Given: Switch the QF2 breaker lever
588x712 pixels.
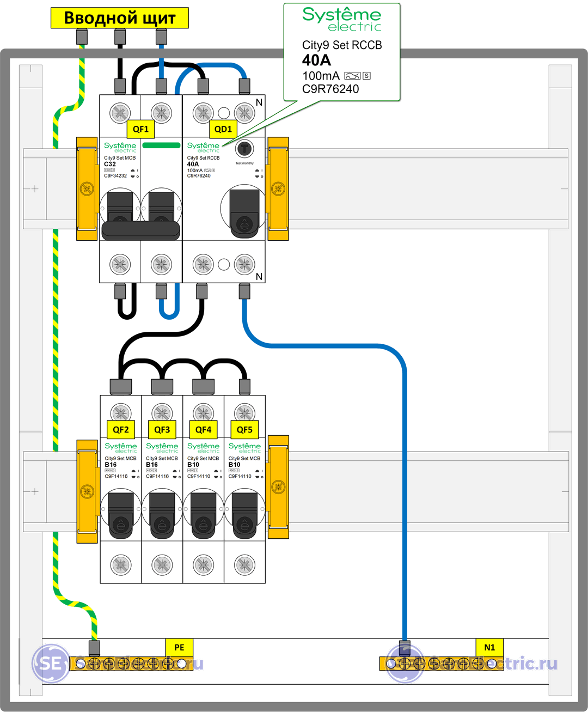Looking at the screenshot, I should click(x=121, y=515).
